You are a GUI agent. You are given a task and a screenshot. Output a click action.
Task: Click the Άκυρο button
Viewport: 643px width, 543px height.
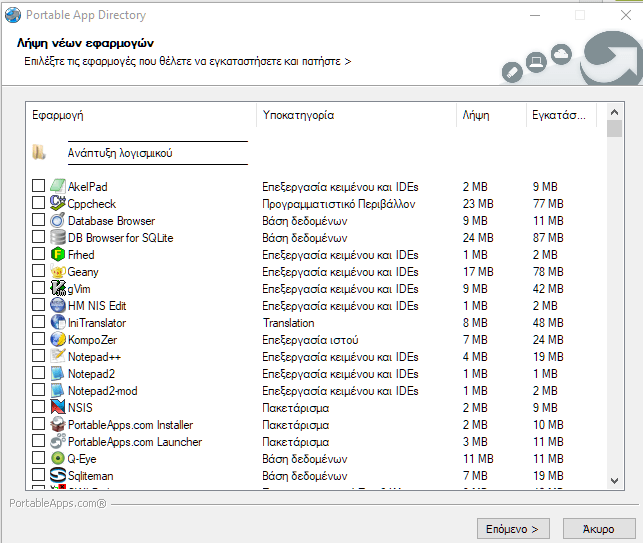[x=599, y=529]
